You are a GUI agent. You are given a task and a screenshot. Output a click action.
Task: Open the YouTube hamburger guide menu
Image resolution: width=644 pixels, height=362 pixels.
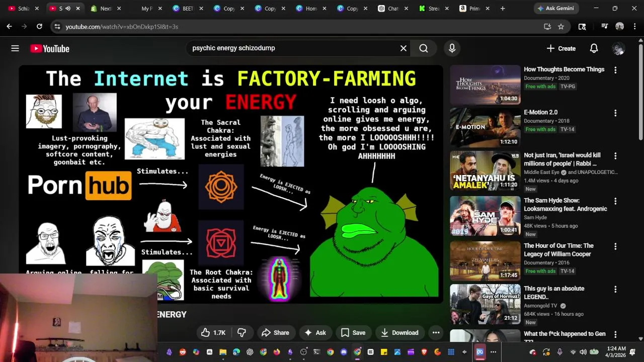pyautogui.click(x=15, y=48)
